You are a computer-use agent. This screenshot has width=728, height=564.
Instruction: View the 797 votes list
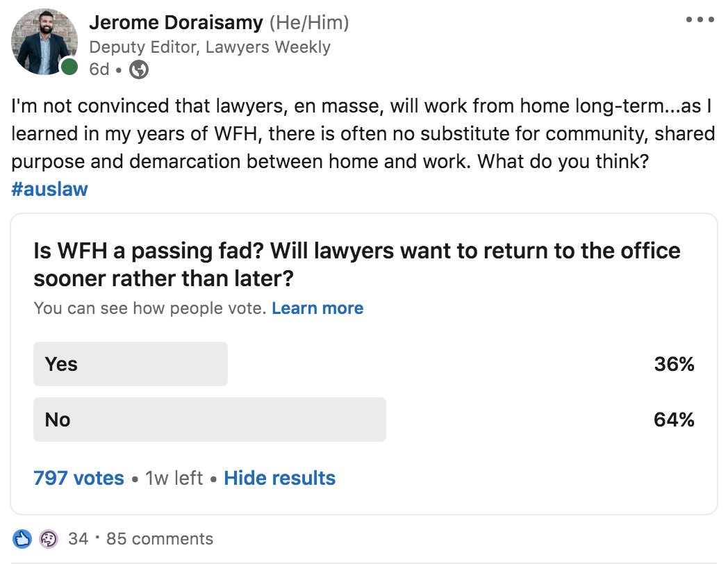coord(78,478)
